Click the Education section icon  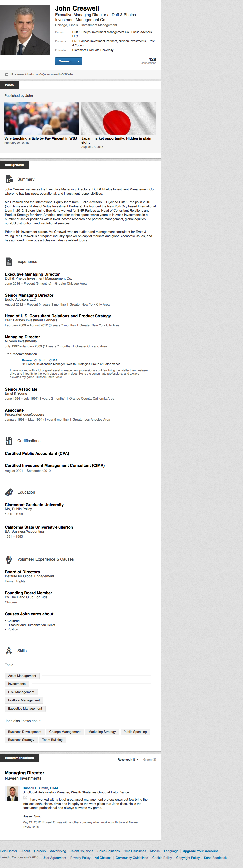[9, 492]
